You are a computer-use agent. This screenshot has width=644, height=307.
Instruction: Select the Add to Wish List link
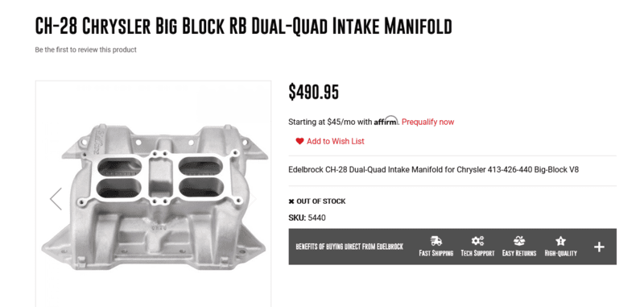(335, 141)
